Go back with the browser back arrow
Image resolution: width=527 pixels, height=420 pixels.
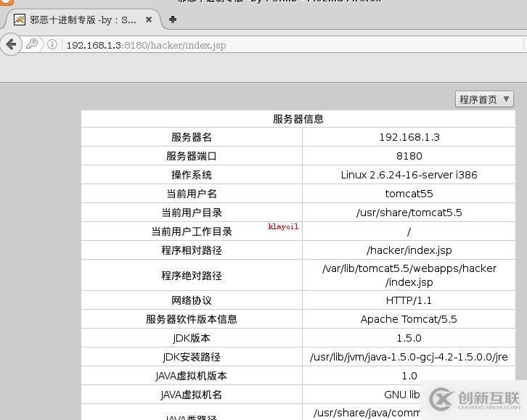point(11,44)
